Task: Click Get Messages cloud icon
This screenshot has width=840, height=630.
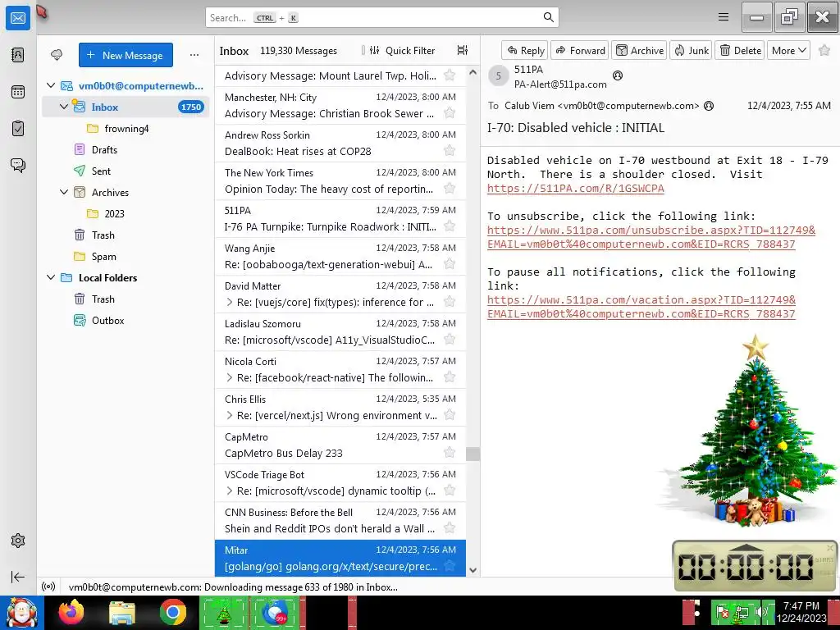Action: pyautogui.click(x=57, y=55)
